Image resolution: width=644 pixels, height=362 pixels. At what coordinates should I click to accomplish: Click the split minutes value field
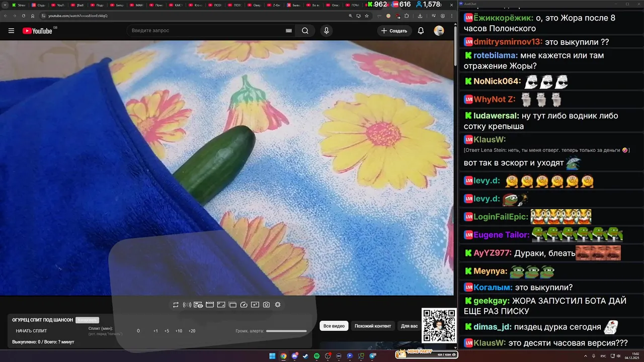tap(138, 331)
